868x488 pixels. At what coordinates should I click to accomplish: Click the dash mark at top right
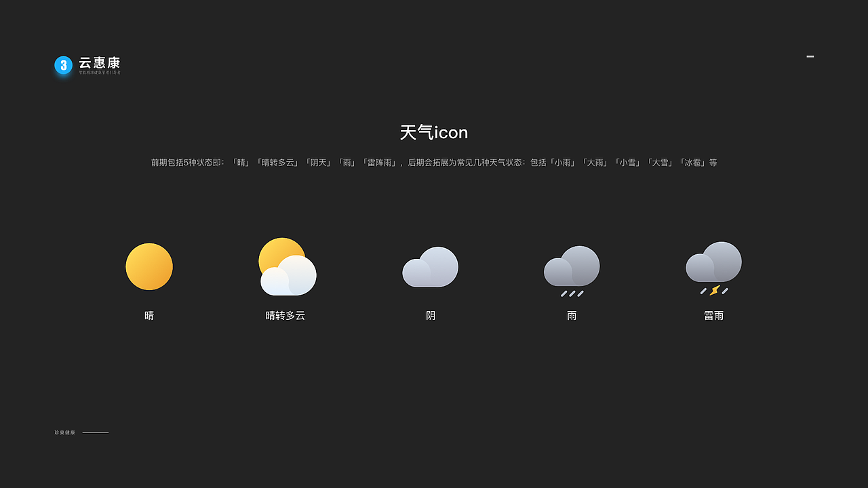[810, 56]
